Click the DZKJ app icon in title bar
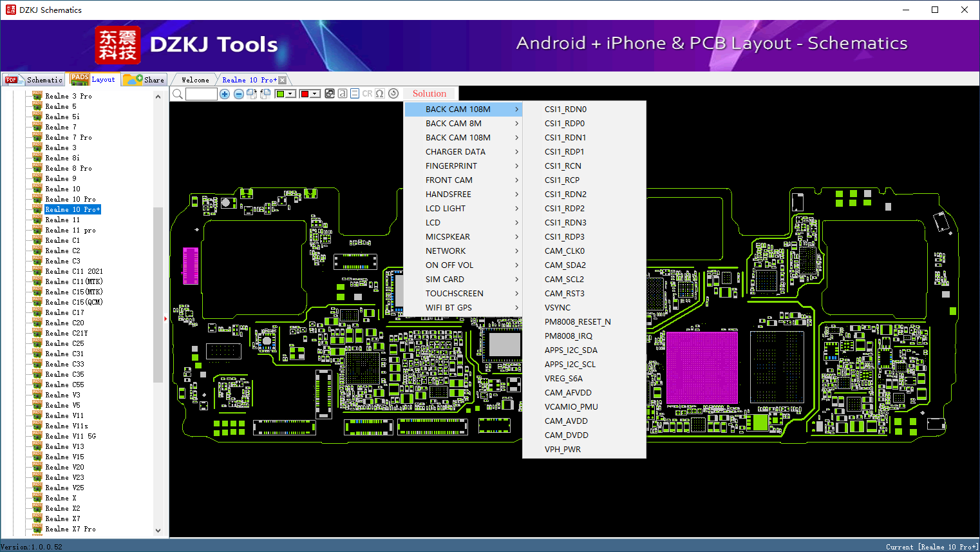This screenshot has height=552, width=980. [10, 10]
